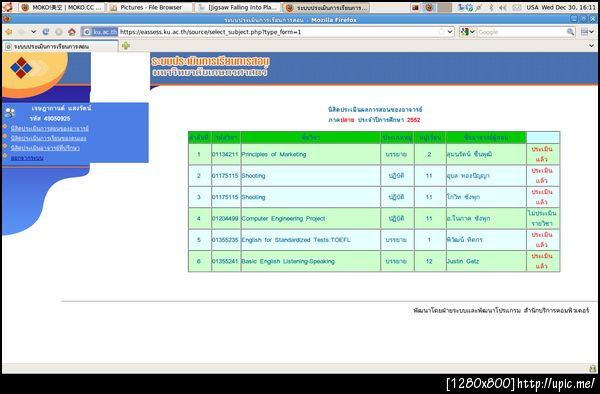Image resolution: width=600 pixels, height=394 pixels.
Task: Click the stop loading button
Action: point(59,32)
